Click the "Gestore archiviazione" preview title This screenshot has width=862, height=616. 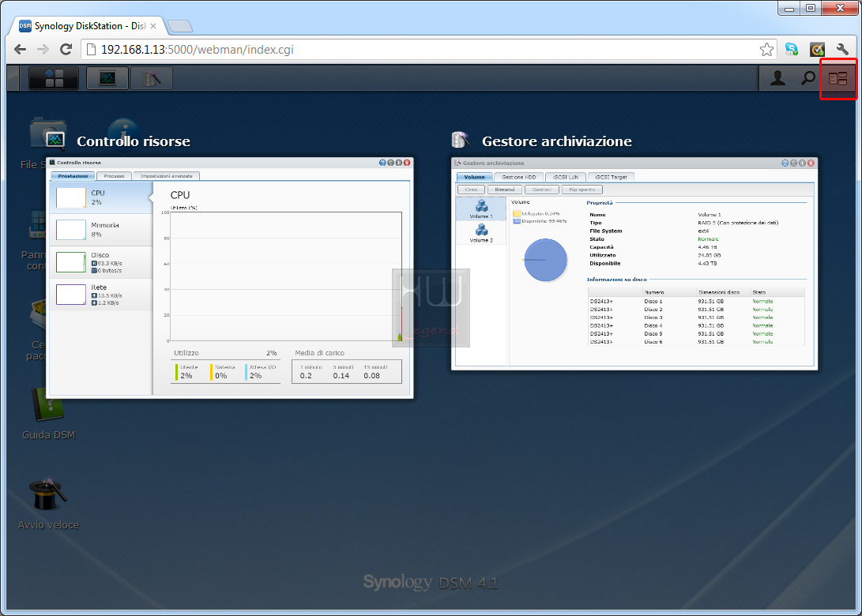pyautogui.click(x=557, y=141)
